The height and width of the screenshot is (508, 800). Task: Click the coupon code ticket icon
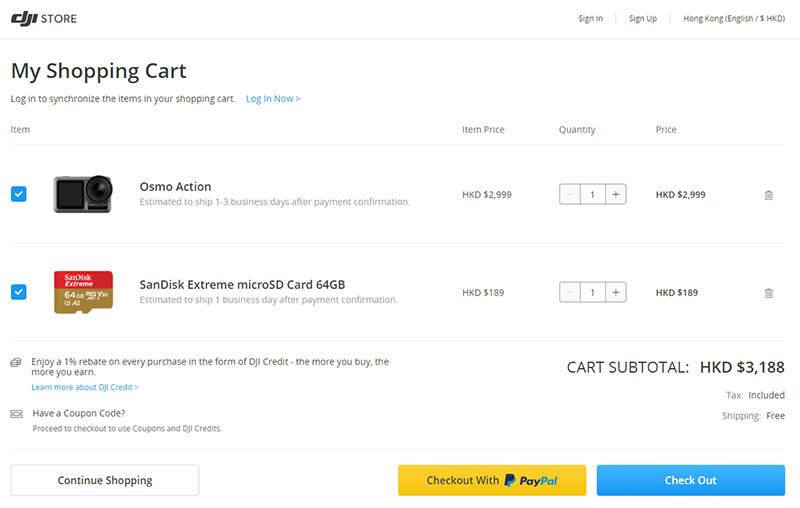(x=16, y=414)
